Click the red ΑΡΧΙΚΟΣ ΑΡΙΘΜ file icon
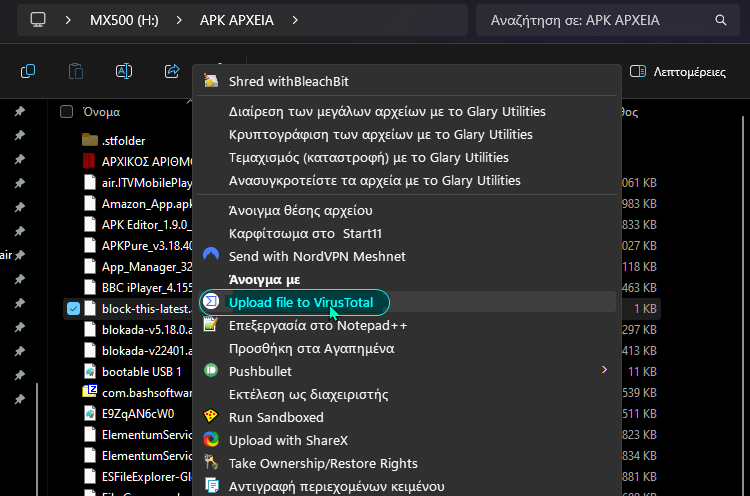Screen dimensions: 750x496 (89, 161)
